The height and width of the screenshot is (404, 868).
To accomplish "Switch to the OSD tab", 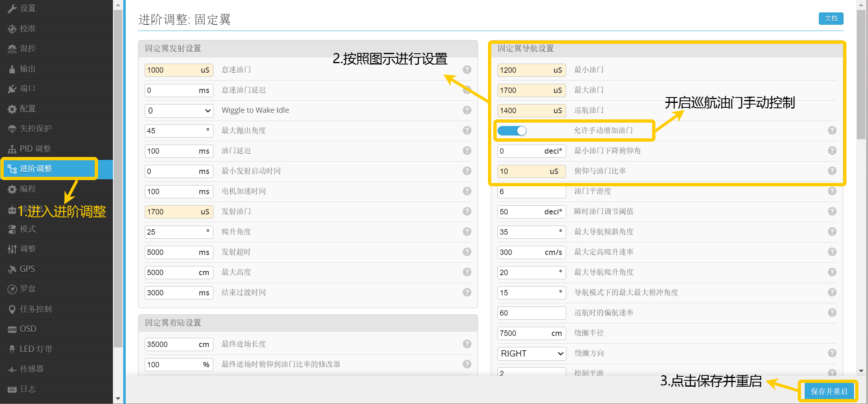I will tap(28, 329).
